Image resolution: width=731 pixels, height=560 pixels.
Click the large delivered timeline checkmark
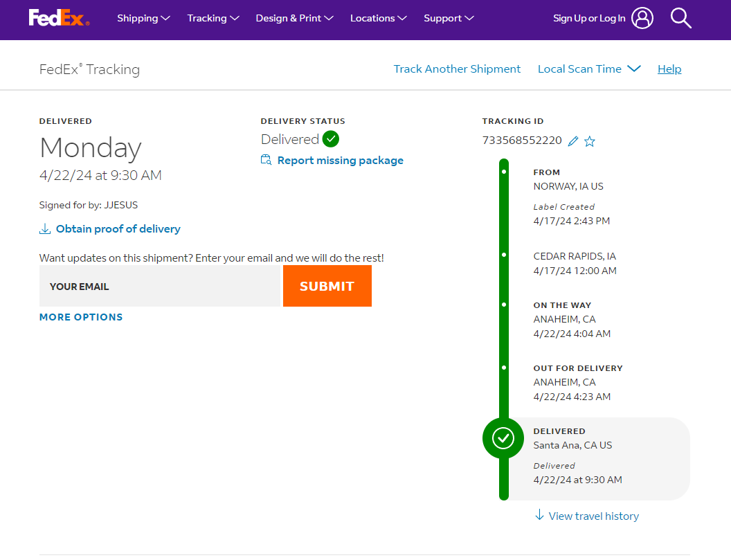click(x=503, y=438)
